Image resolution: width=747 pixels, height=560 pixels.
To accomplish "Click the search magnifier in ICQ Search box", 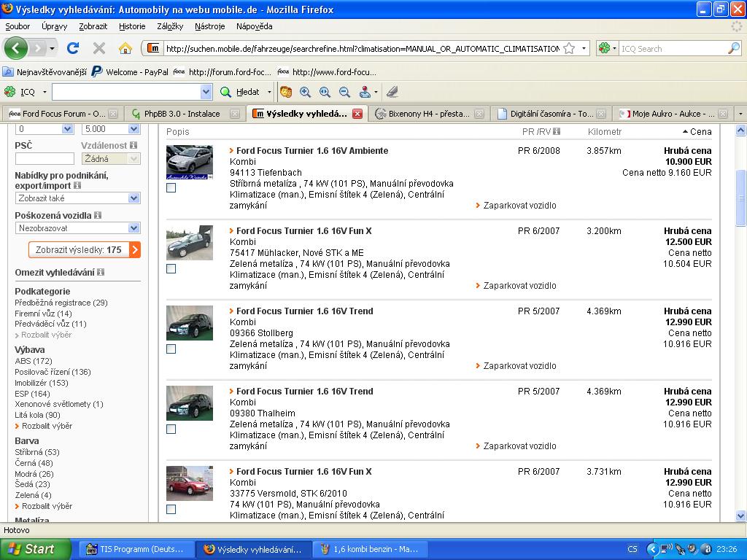I will pyautogui.click(x=733, y=49).
